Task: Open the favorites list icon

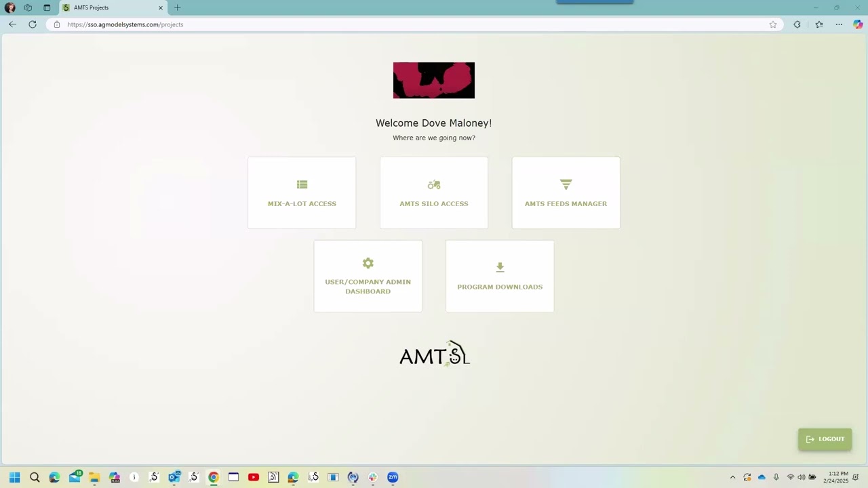Action: (x=819, y=24)
